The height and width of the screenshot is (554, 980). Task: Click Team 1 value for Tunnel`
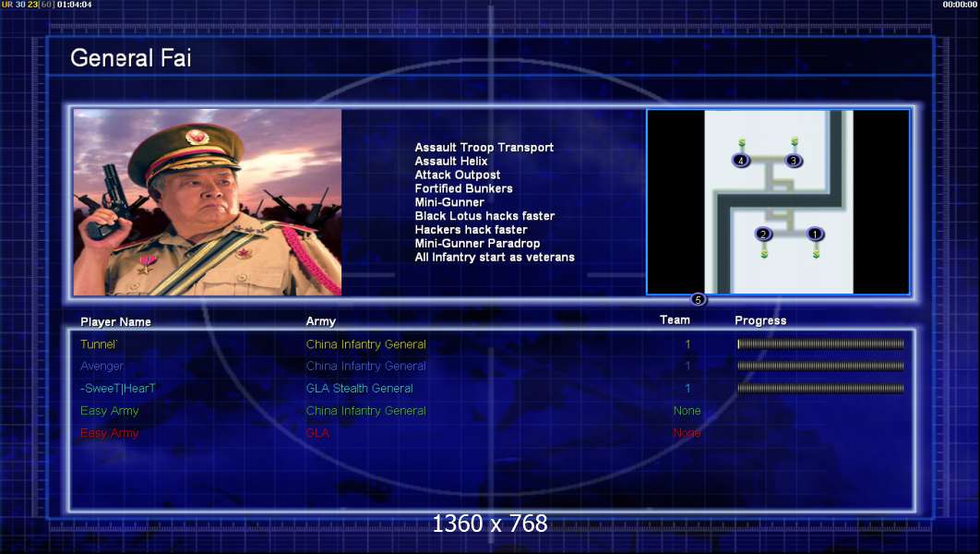coord(687,344)
